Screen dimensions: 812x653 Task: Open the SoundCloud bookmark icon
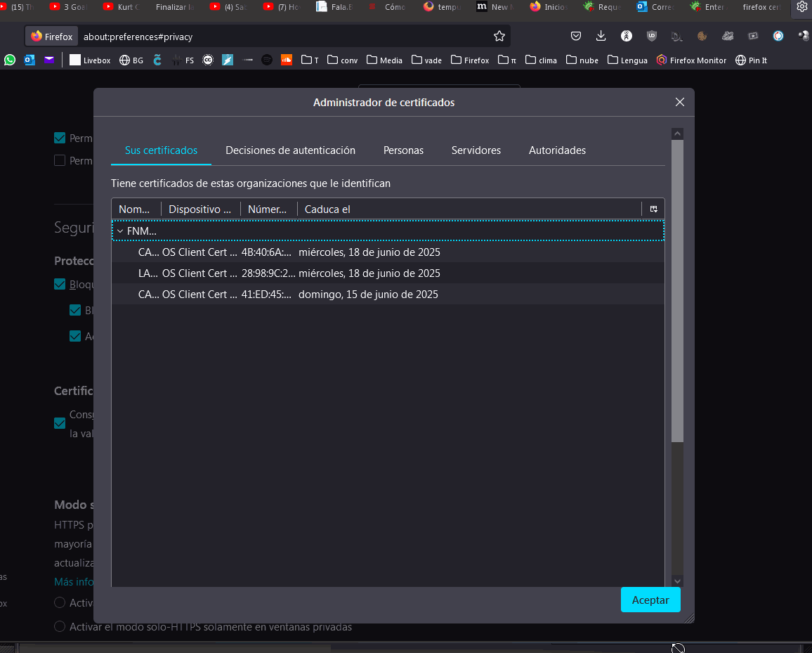(x=287, y=60)
